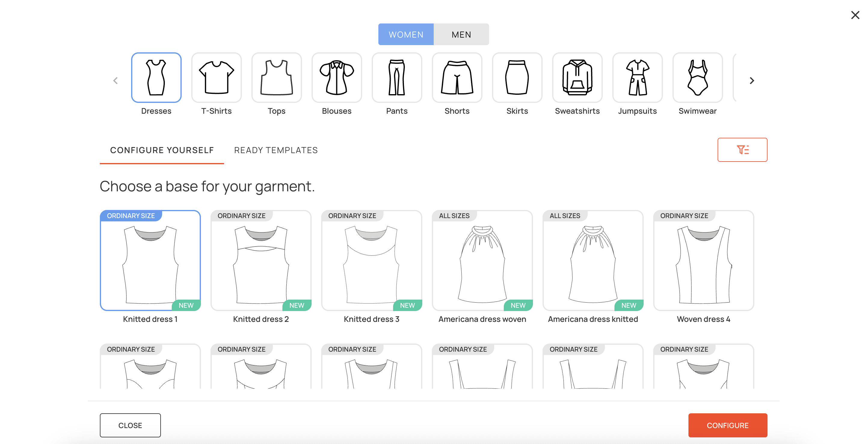Select the WOMEN toggle option
The height and width of the screenshot is (444, 868).
(x=406, y=34)
